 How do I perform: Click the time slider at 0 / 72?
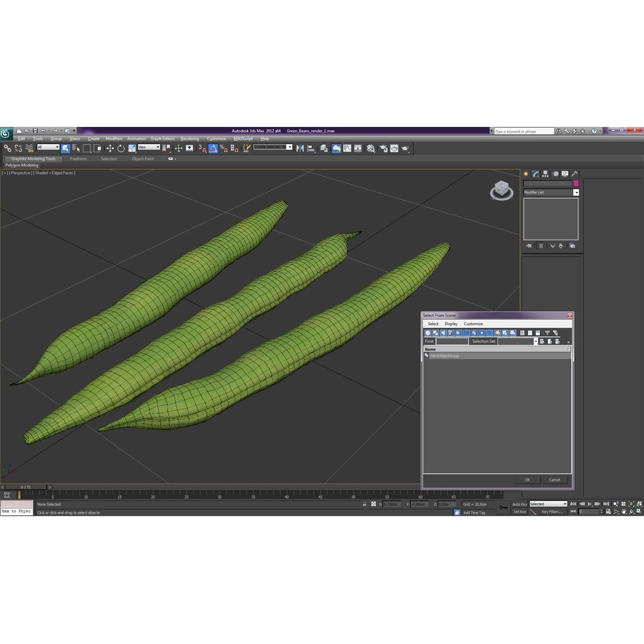click(x=26, y=487)
